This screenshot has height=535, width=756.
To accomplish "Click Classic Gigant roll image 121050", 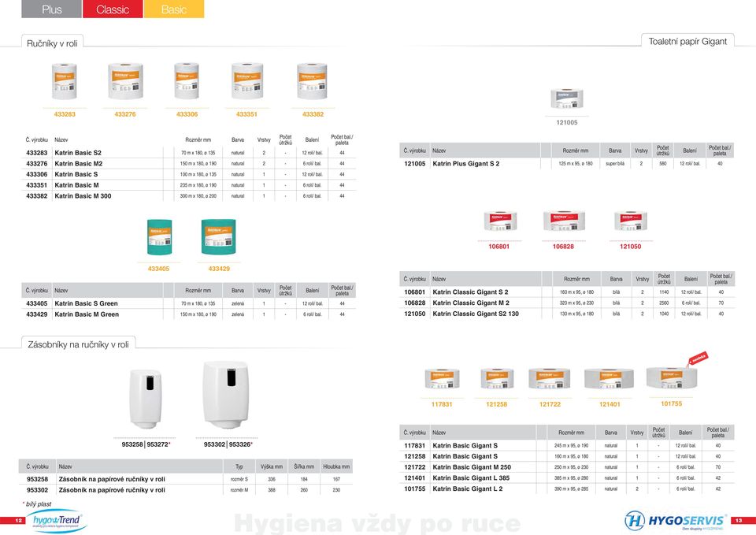I will (x=631, y=221).
